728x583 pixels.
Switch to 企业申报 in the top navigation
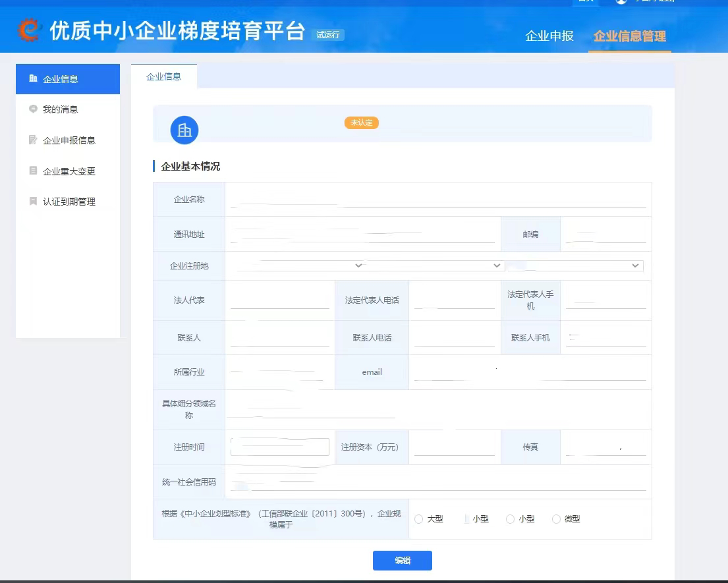pos(549,36)
